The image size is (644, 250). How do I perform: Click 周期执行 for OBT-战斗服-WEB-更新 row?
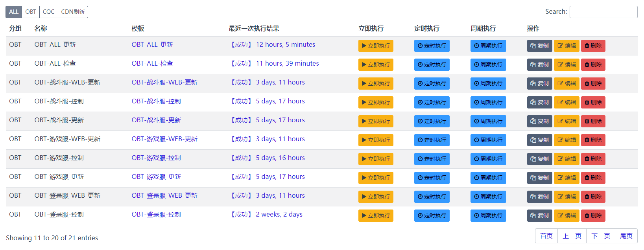488,83
